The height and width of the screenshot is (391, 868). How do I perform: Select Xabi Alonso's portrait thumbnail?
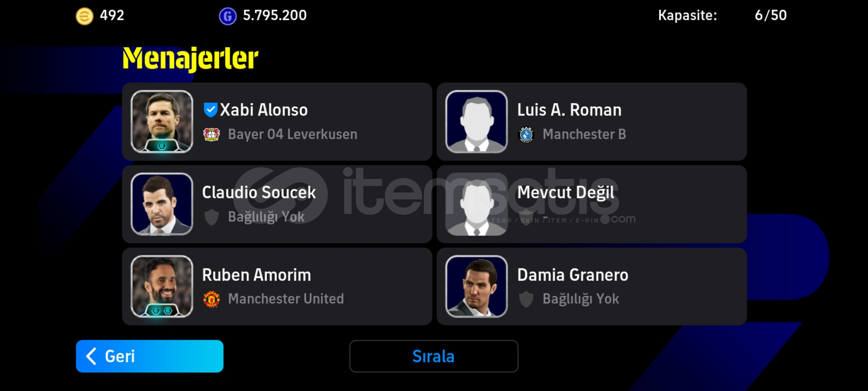tap(162, 122)
